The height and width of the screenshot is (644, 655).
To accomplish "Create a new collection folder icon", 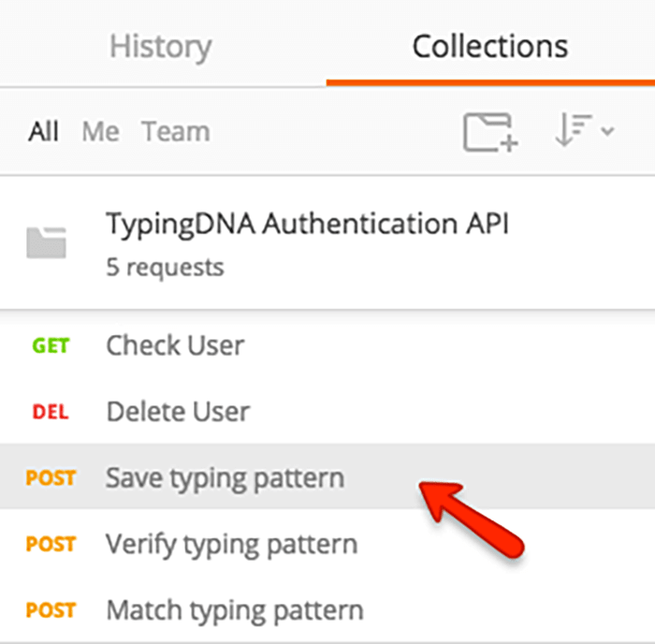I will 490,132.
